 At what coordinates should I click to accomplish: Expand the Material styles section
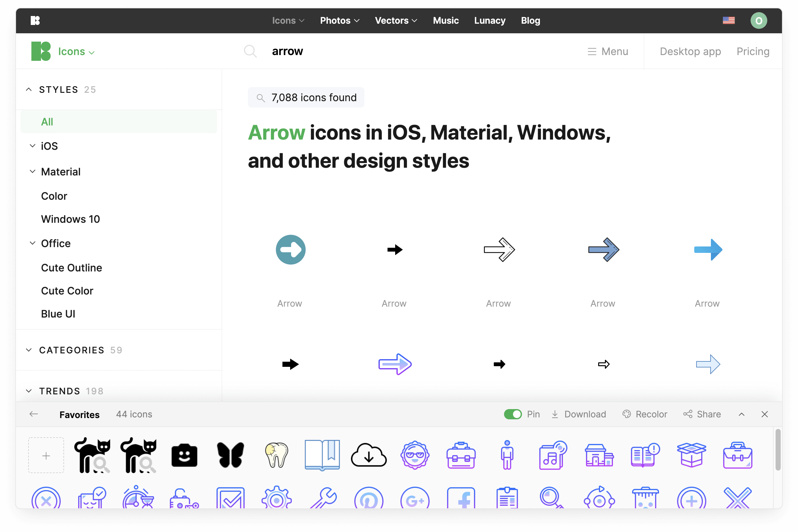[31, 172]
